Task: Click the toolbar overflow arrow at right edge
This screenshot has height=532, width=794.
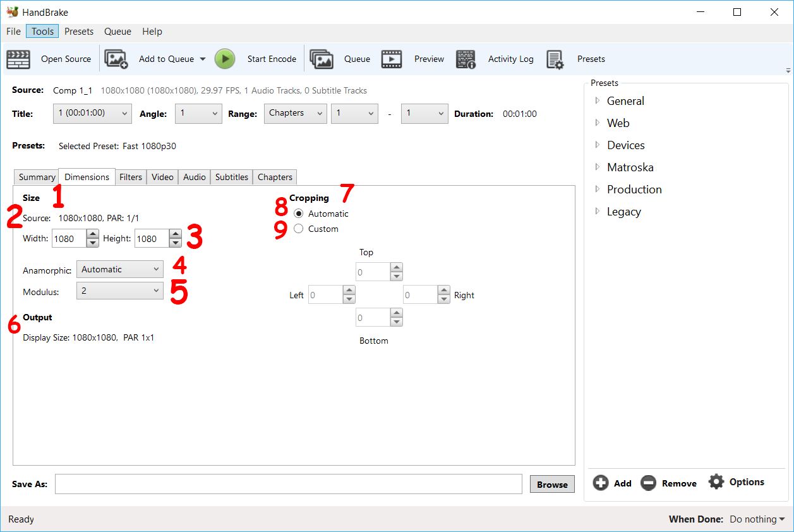Action: click(x=788, y=70)
